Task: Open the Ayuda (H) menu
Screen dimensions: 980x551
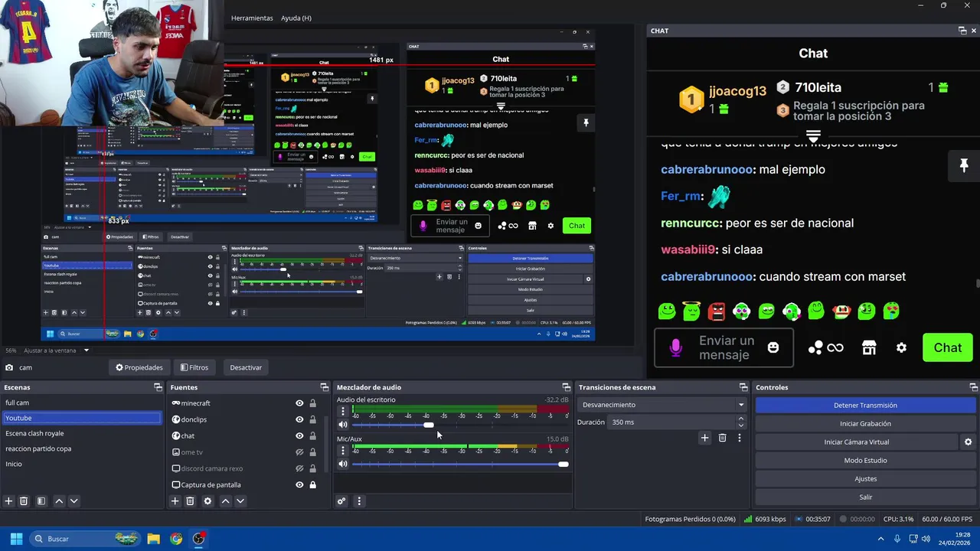Action: [x=296, y=18]
